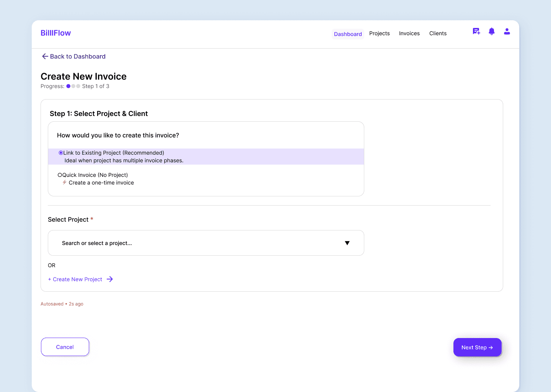The height and width of the screenshot is (392, 551).
Task: Click the Search or select a project field
Action: coord(206,243)
